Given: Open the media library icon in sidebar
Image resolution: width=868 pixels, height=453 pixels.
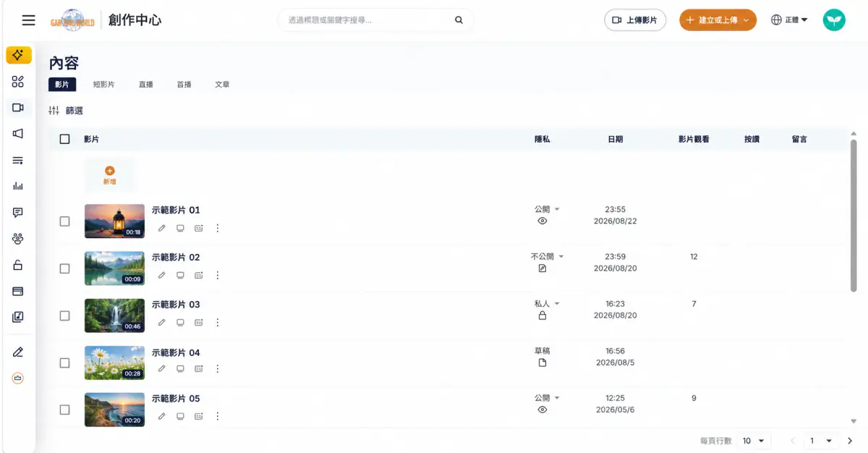Looking at the screenshot, I should [18, 317].
